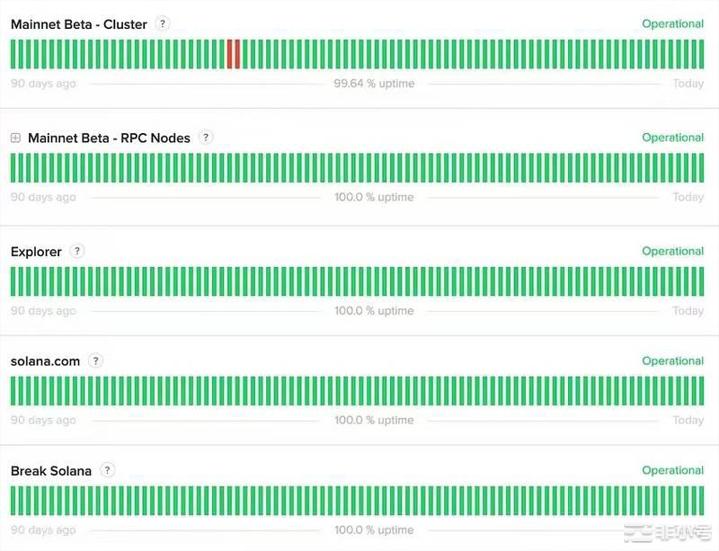Expand the Mainnet Beta - RPC Nodes group

pos(15,138)
